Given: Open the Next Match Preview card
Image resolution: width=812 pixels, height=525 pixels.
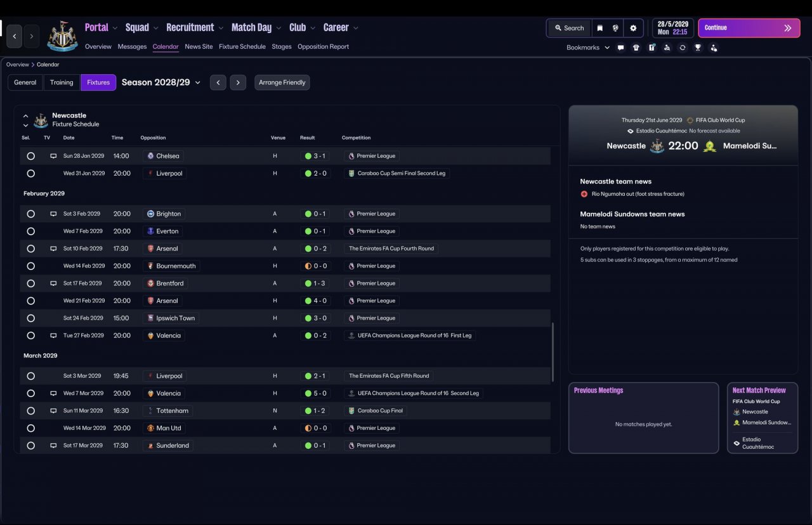Looking at the screenshot, I should [763, 418].
